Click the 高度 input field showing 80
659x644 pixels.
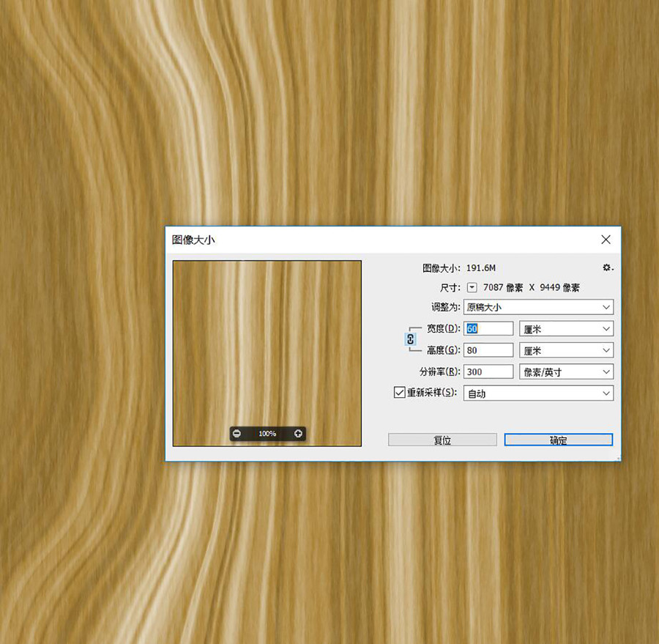[488, 350]
